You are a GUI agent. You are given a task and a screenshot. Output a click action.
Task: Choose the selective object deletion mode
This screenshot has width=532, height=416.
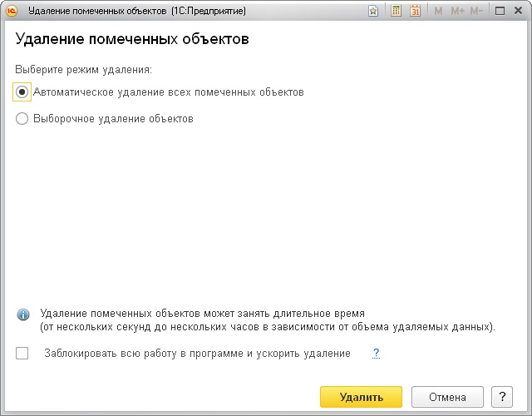[x=22, y=119]
